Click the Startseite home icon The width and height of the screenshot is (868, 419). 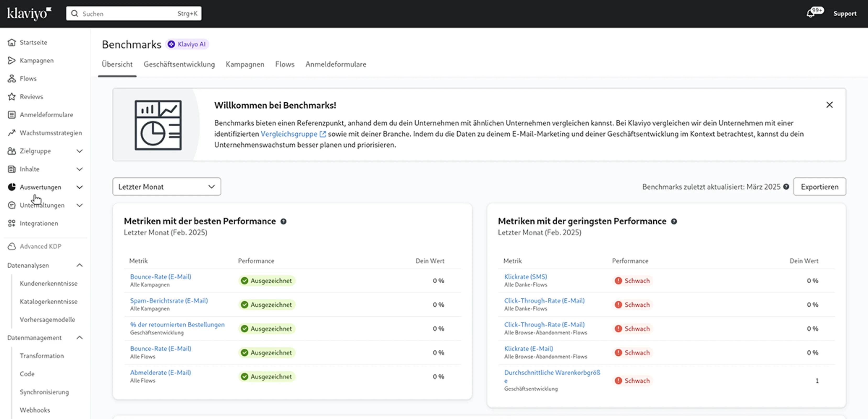coord(12,42)
